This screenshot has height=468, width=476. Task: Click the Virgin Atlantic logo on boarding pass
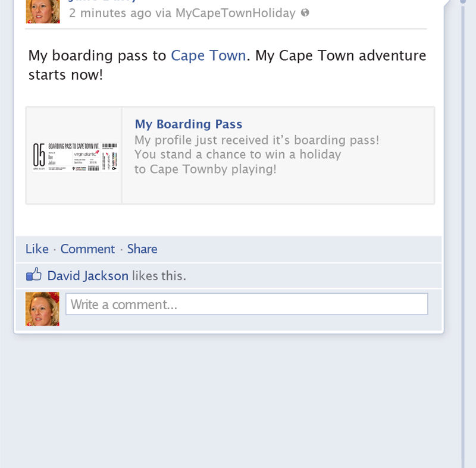85,154
